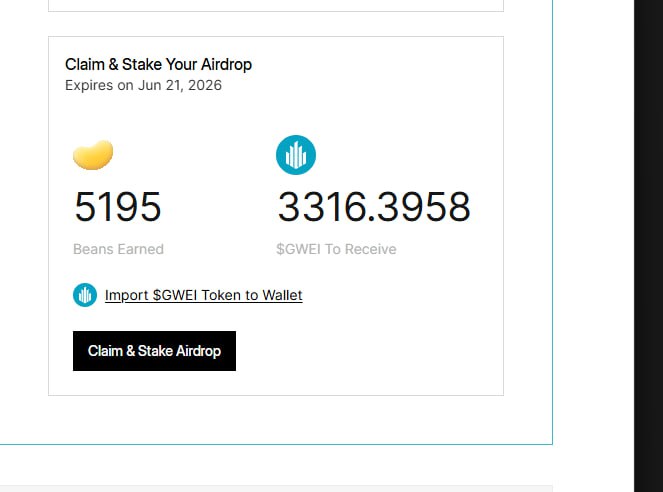Click the empty card space right of the black button
This screenshot has height=492, width=663.
click(x=370, y=351)
